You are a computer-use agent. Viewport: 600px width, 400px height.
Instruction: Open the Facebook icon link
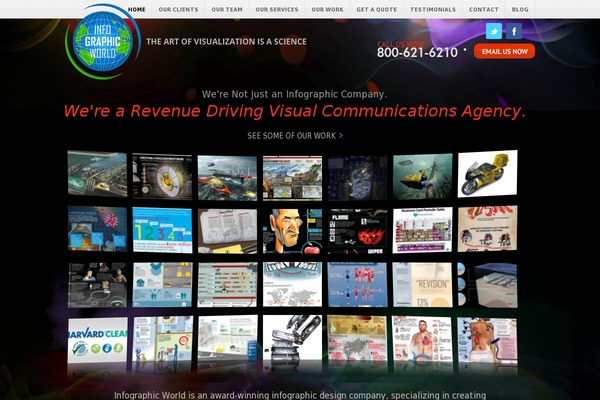coord(514,31)
